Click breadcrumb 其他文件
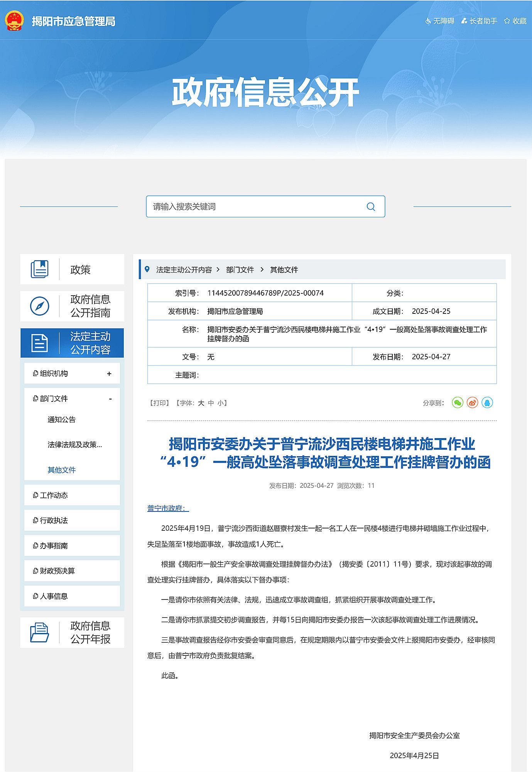 coord(284,270)
